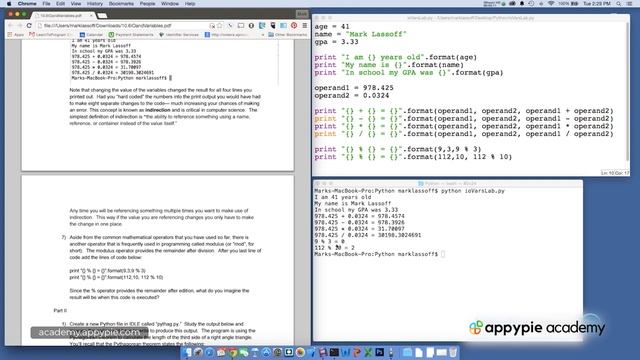Bookmark this page with the star icon
Image resolution: width=640 pixels, height=360 pixels.
pyautogui.click(x=220, y=26)
